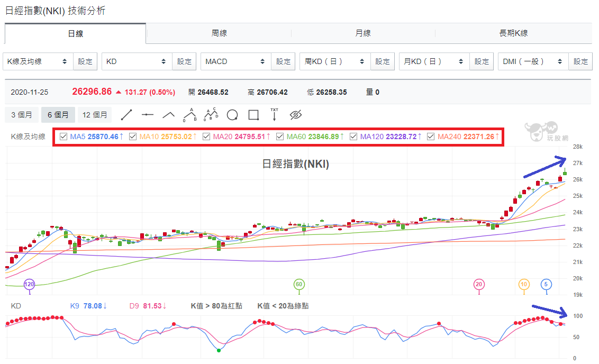Open the MACD indicator dropdown
Viewport: 599px width, 364px height.
click(x=235, y=61)
